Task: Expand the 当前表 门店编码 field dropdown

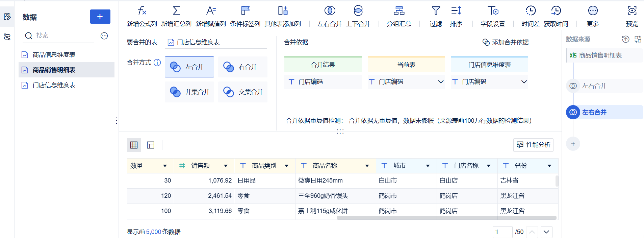Action: [x=440, y=82]
